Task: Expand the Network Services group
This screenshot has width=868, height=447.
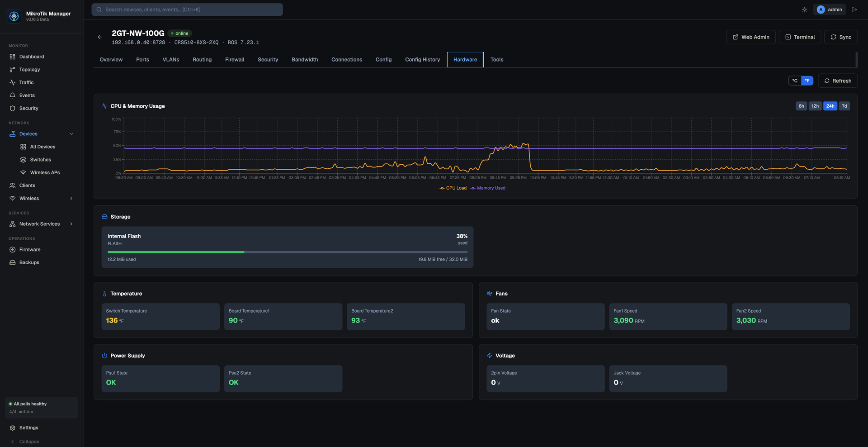Action: [71, 224]
